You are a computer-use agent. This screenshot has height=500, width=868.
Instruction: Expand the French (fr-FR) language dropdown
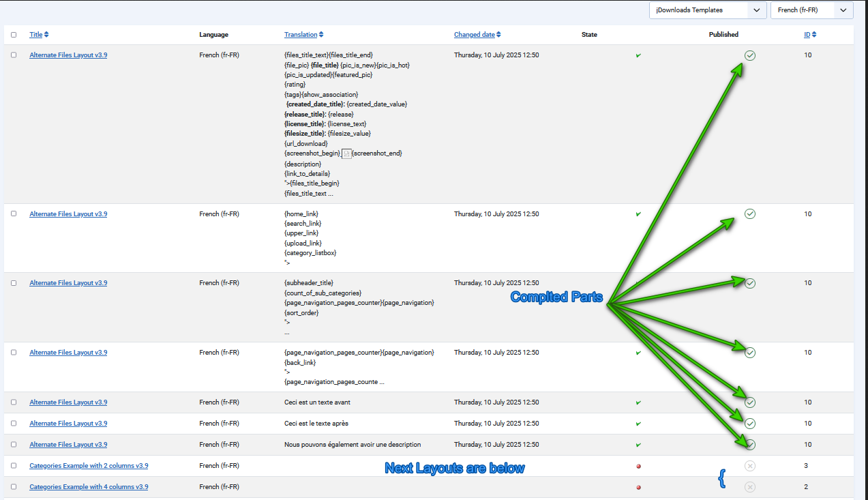[811, 10]
